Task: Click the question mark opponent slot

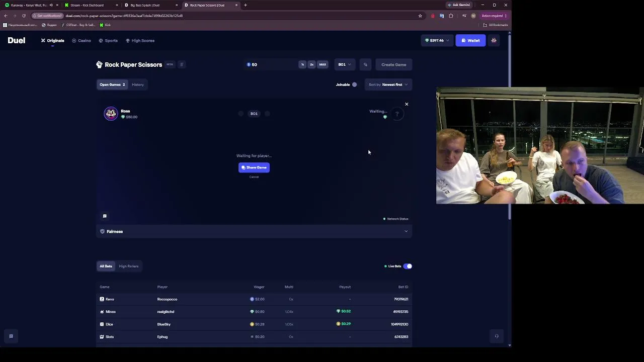Action: click(x=397, y=114)
